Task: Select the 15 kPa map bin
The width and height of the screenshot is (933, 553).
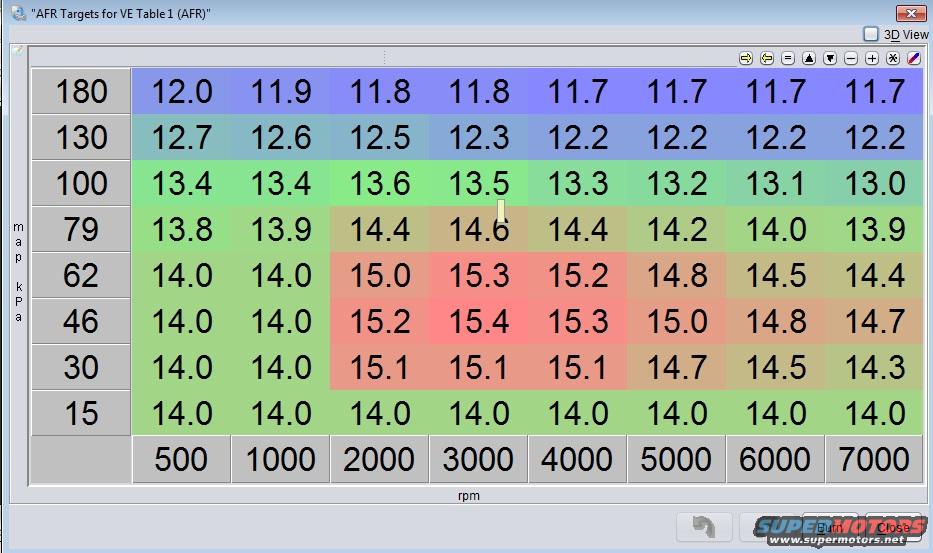Action: [x=81, y=413]
